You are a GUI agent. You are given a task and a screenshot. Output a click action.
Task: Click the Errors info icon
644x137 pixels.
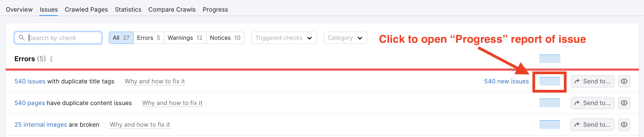click(x=51, y=59)
